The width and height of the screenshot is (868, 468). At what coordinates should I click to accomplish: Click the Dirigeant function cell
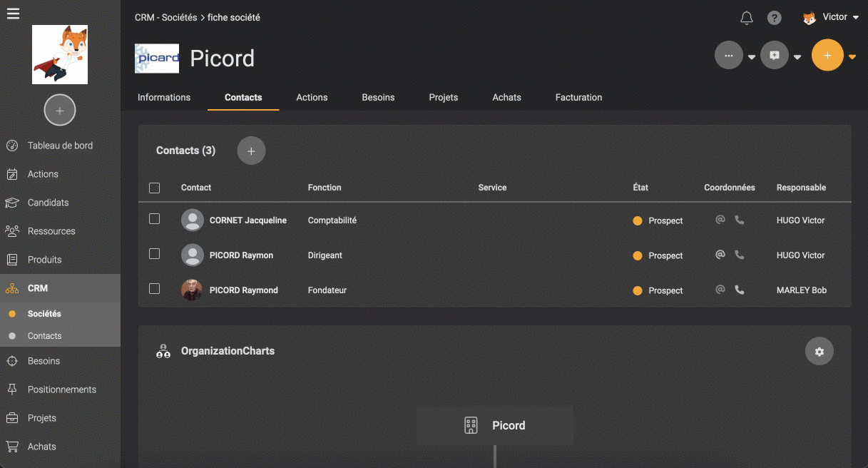325,255
